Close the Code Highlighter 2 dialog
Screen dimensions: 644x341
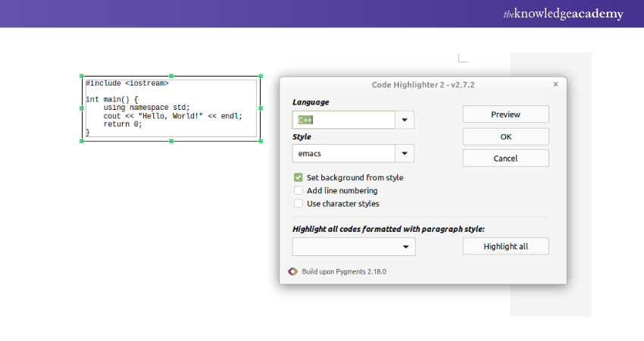555,84
